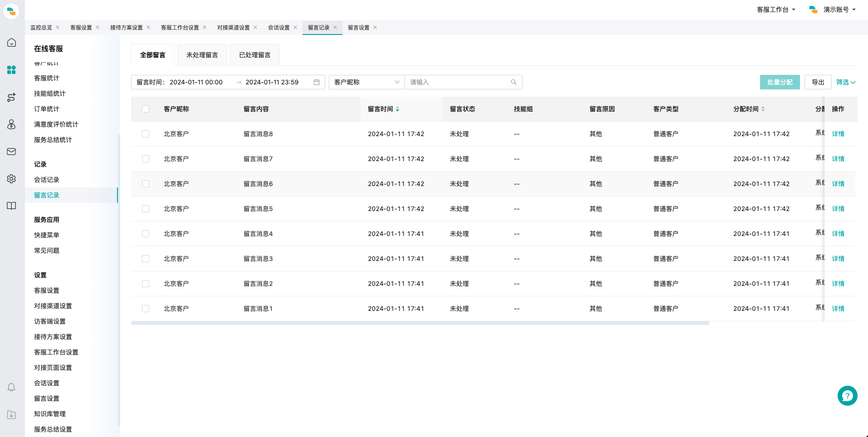The height and width of the screenshot is (437, 868).
Task: Open the notification bell icon
Action: [x=11, y=387]
